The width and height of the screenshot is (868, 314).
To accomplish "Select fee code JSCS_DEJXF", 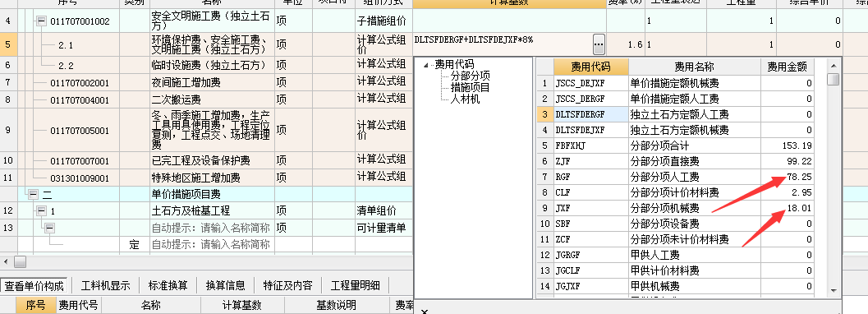I will [x=590, y=84].
